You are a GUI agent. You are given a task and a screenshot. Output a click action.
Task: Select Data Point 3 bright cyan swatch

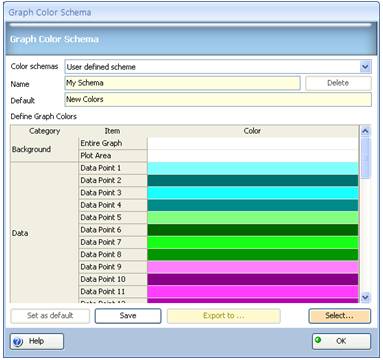(253, 193)
